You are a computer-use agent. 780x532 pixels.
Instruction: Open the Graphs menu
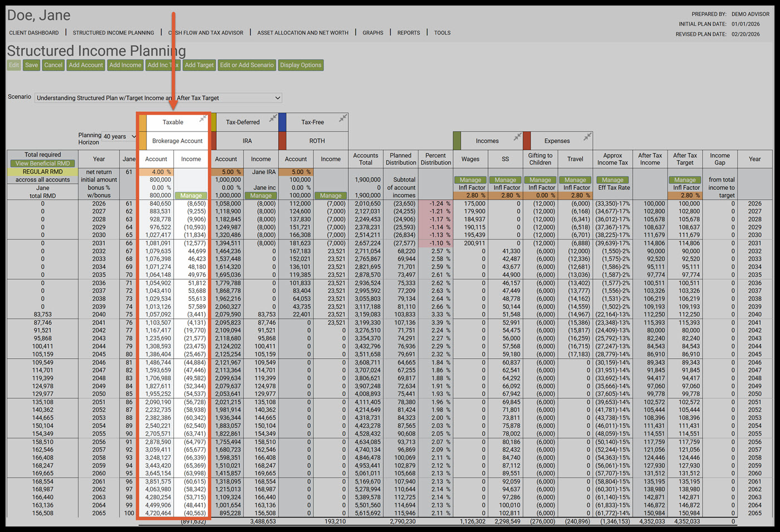click(373, 33)
